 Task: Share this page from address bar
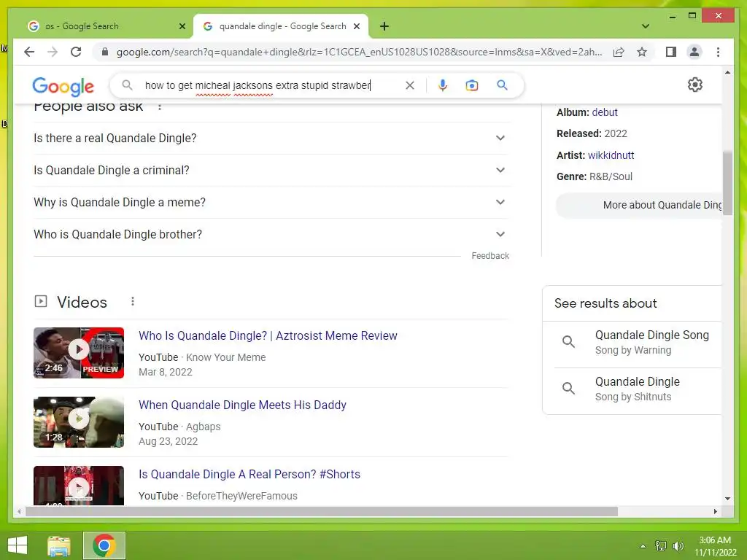pos(619,52)
